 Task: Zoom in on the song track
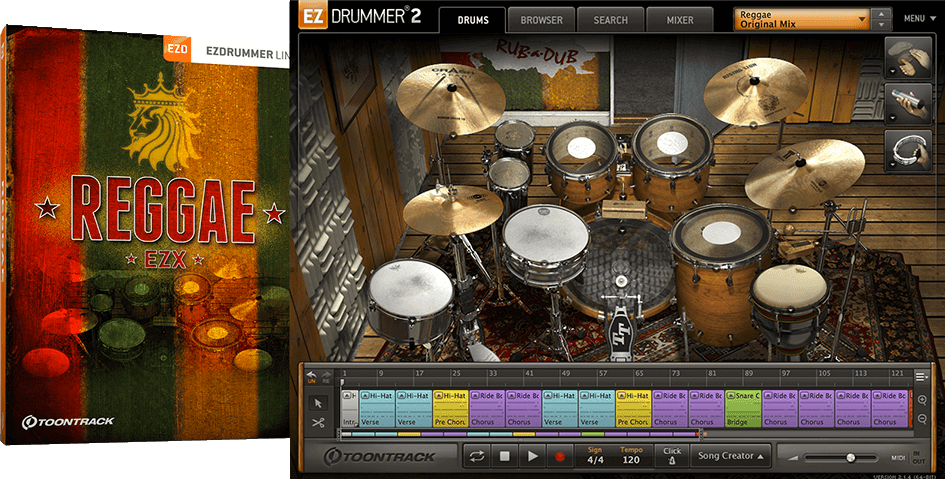[921, 400]
